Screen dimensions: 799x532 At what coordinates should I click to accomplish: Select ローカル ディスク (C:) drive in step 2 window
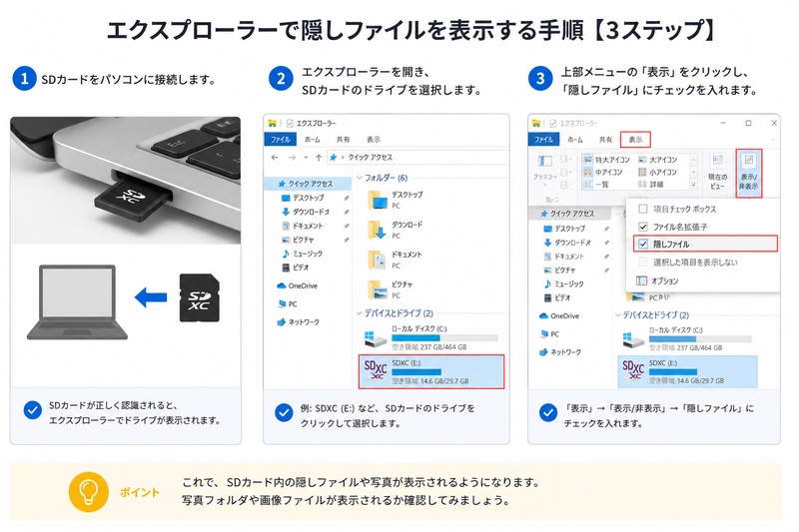[431, 338]
